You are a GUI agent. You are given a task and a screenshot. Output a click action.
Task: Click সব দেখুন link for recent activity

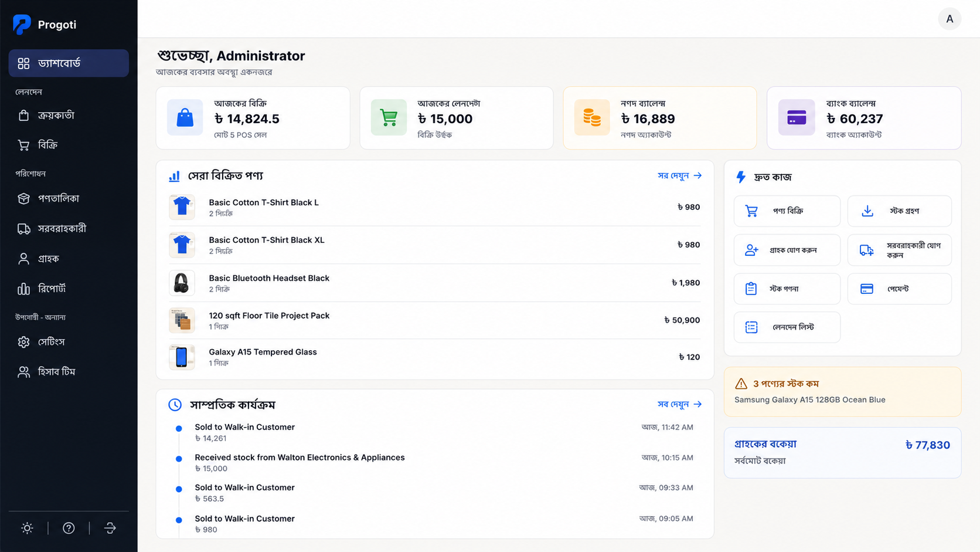[679, 404]
